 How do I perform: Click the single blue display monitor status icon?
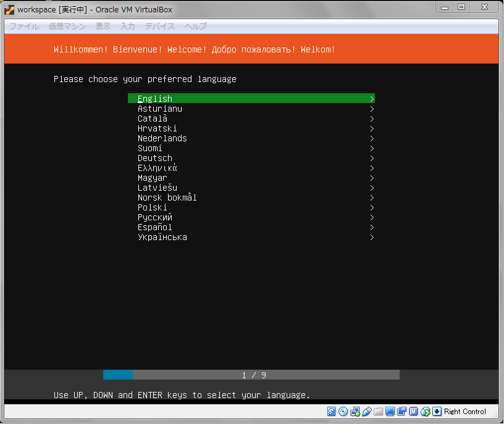tap(390, 412)
